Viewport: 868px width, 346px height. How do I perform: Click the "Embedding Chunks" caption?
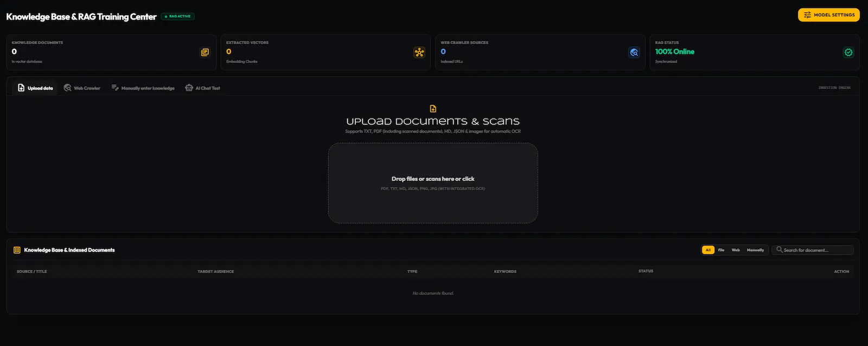[242, 61]
